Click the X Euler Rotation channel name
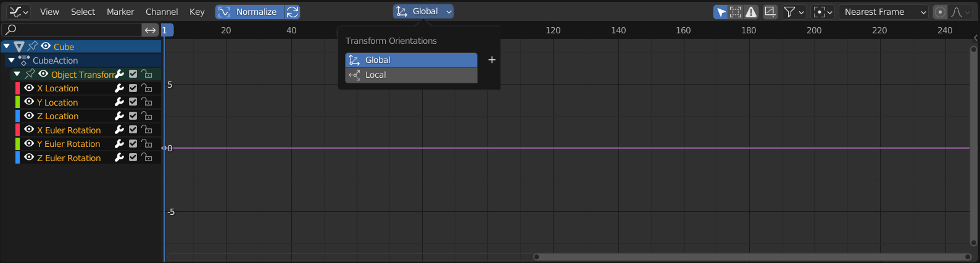The height and width of the screenshot is (263, 980). pyautogui.click(x=69, y=130)
